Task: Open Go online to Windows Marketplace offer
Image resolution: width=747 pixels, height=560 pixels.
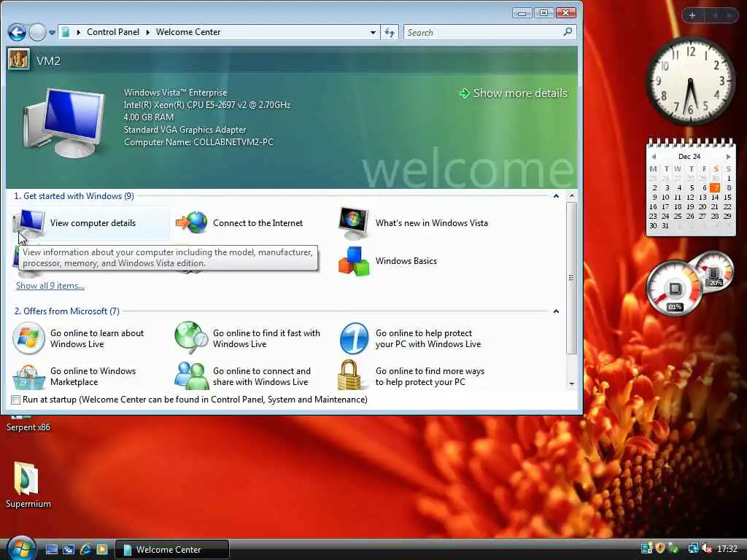Action: coord(75,376)
